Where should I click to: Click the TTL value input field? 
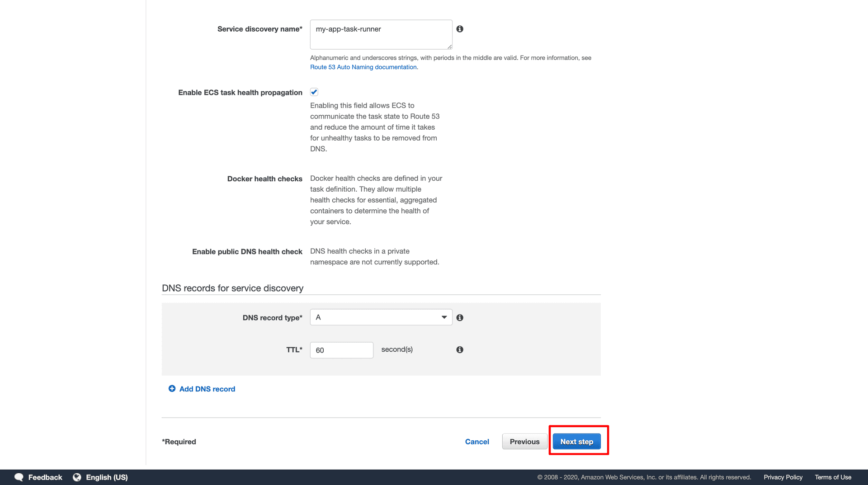342,350
